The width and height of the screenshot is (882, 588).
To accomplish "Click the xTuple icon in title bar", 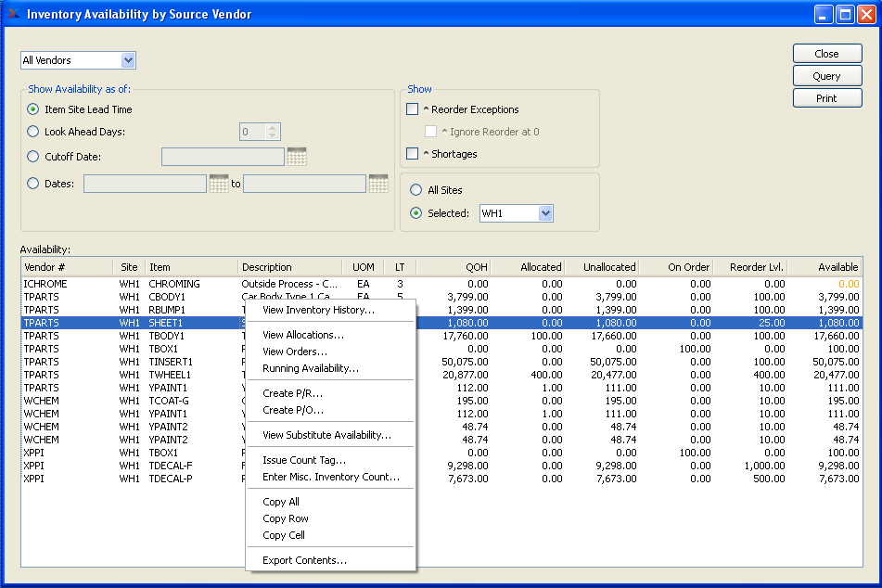I will (13, 14).
